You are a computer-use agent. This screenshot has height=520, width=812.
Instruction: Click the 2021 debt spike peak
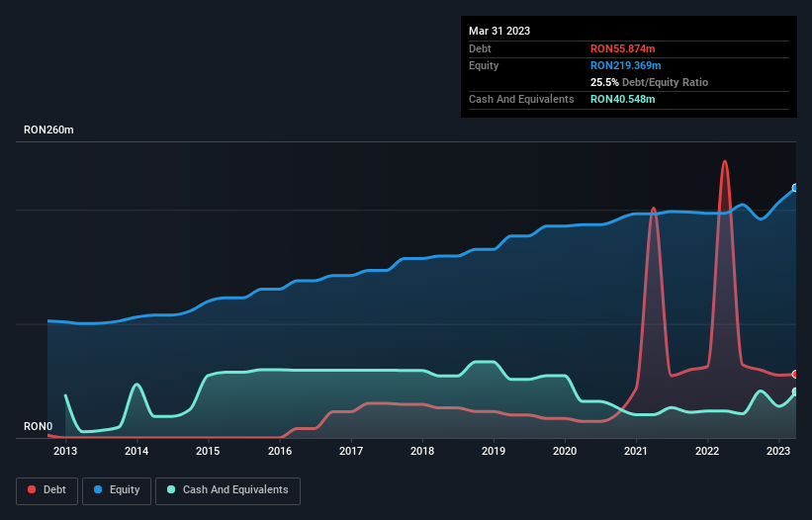(654, 209)
